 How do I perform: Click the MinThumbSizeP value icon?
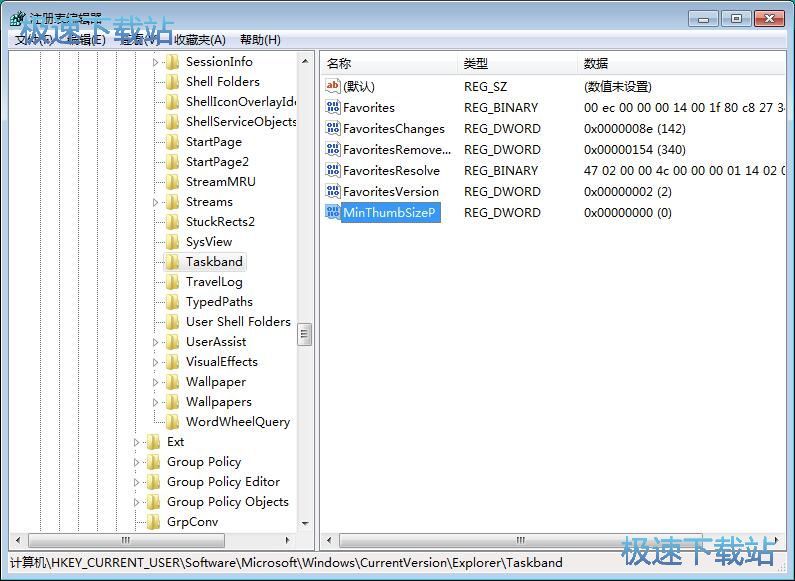tap(333, 212)
